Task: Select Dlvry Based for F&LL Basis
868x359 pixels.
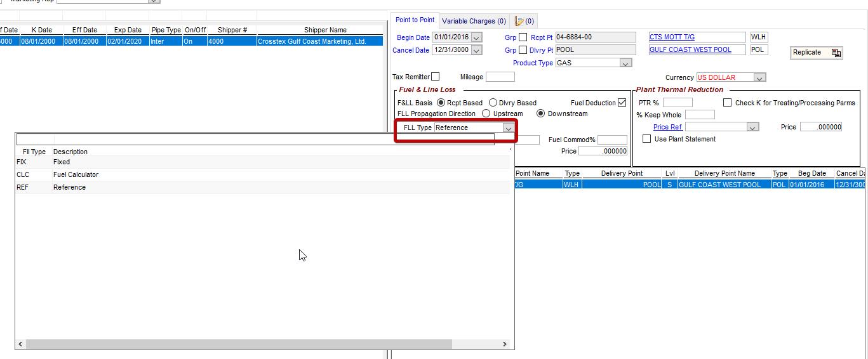Action: click(x=493, y=103)
